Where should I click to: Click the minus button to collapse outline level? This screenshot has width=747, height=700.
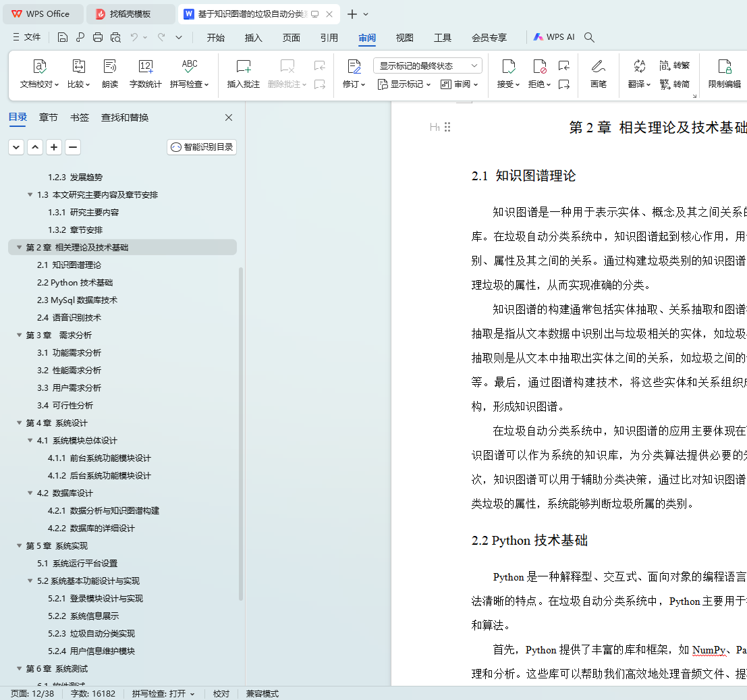click(73, 147)
